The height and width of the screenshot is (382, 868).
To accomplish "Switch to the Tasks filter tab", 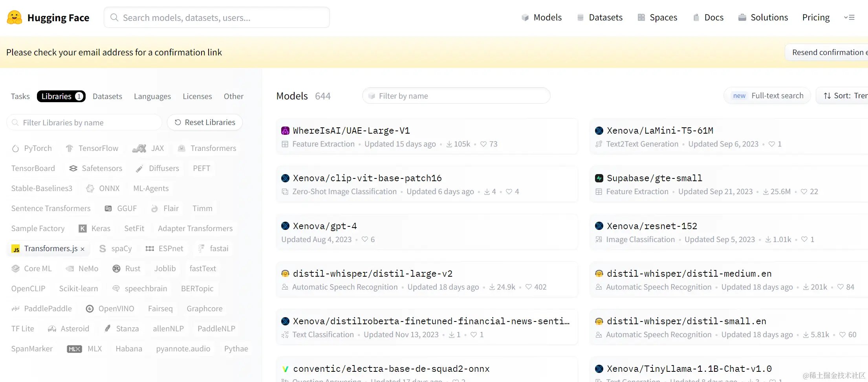I will point(20,96).
